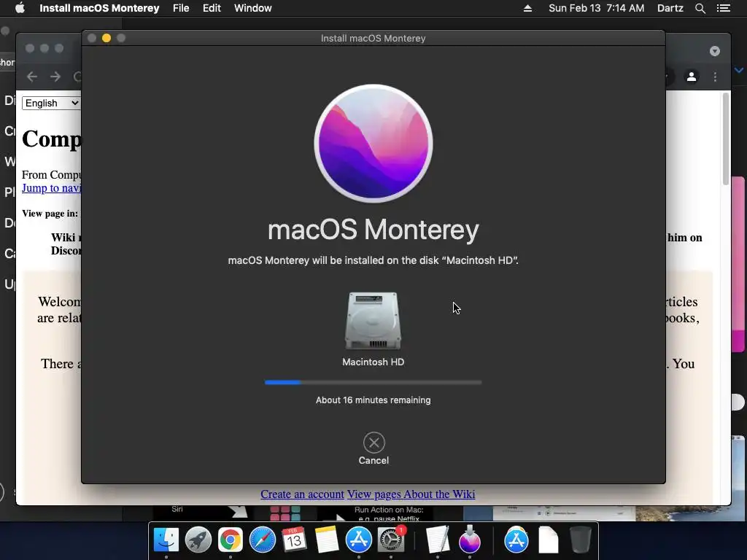
Task: Open Spotlight search magnifier icon
Action: click(x=700, y=8)
